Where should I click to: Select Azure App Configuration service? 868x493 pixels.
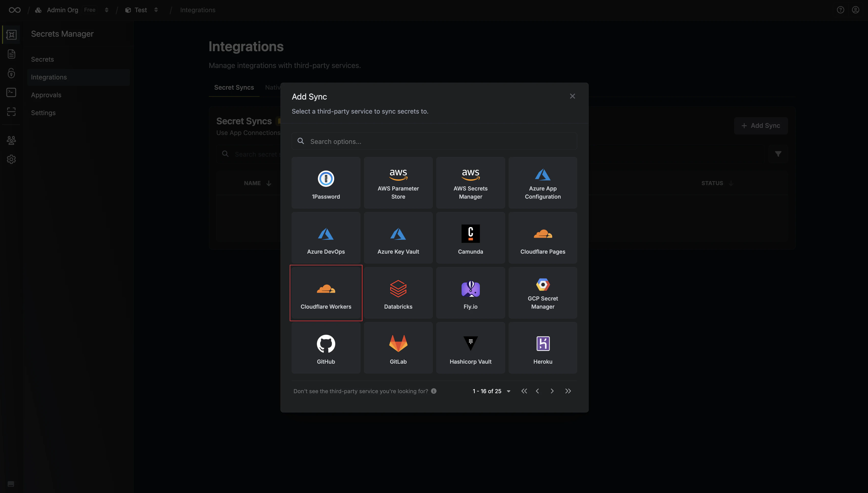(543, 183)
